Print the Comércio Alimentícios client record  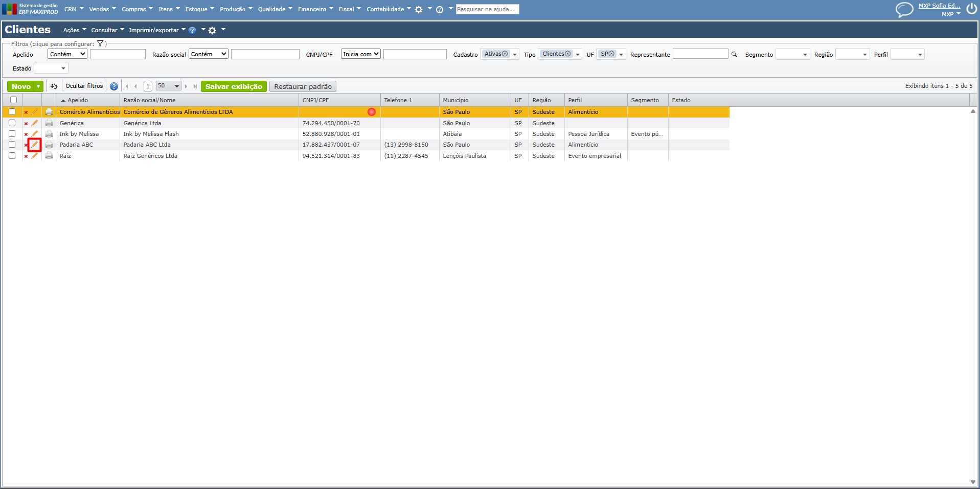[x=49, y=112]
